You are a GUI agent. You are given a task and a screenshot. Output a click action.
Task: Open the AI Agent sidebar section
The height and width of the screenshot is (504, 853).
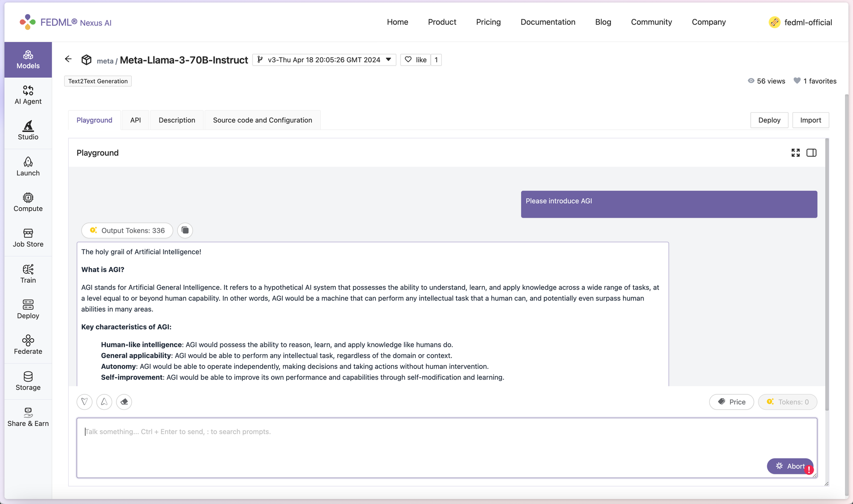click(28, 95)
